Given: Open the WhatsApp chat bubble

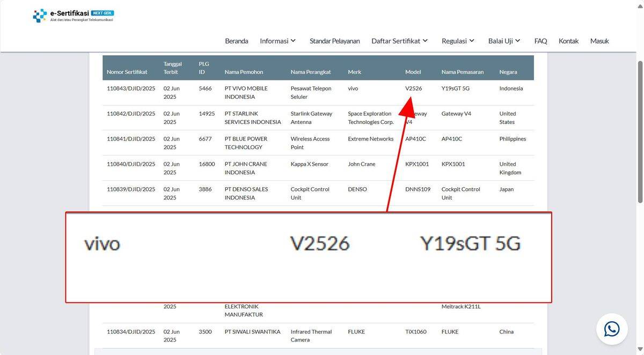Looking at the screenshot, I should (x=612, y=329).
